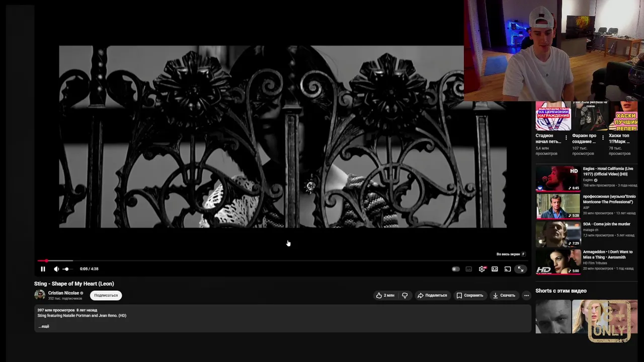Enter full screen mode
This screenshot has width=644, height=362.
click(521, 269)
